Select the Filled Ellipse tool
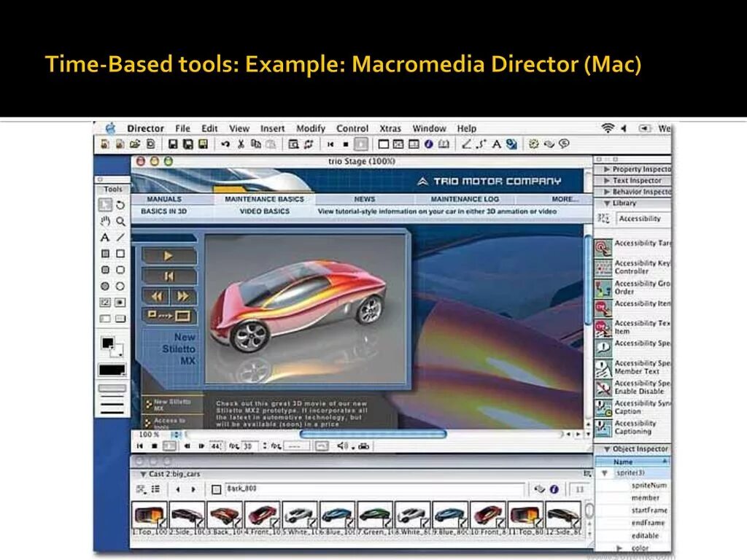Image resolution: width=747 pixels, height=560 pixels. point(105,286)
